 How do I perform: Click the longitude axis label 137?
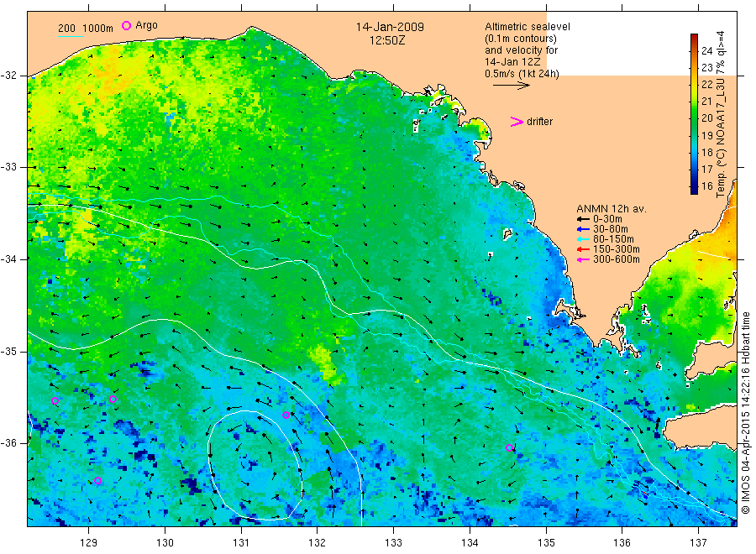click(698, 543)
